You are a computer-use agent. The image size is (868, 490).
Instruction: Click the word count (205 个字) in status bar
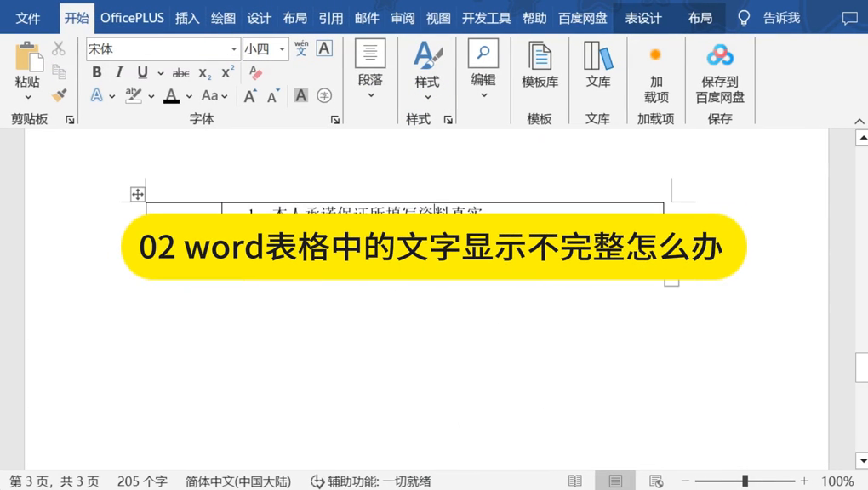pyautogui.click(x=140, y=480)
